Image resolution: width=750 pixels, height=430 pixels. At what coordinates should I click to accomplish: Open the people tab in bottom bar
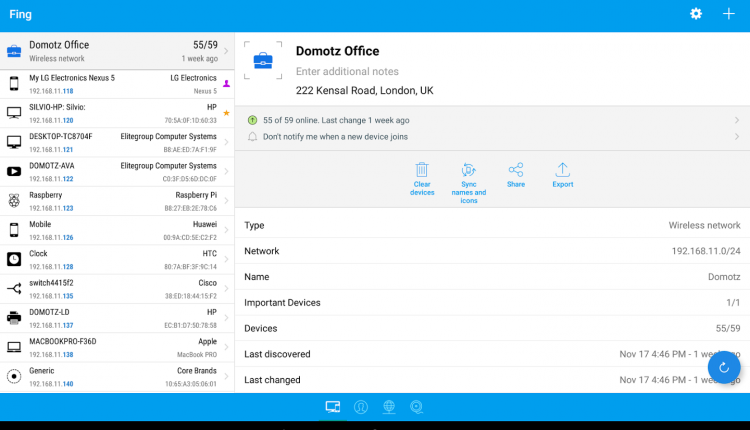tap(361, 406)
